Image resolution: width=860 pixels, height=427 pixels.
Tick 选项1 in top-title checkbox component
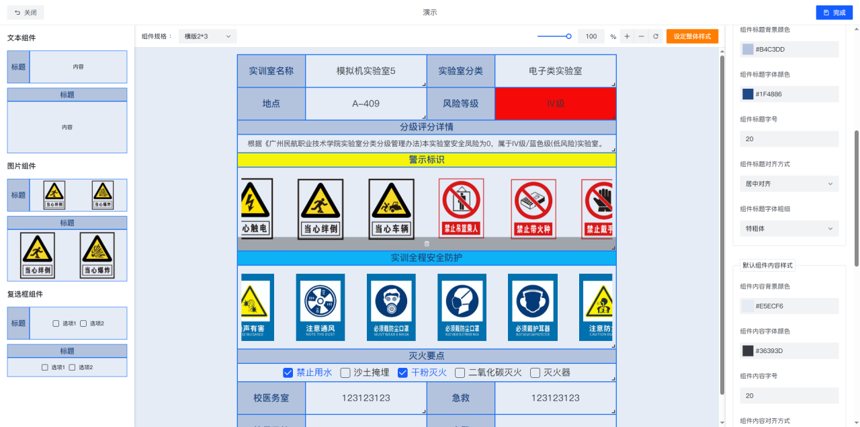click(x=45, y=367)
